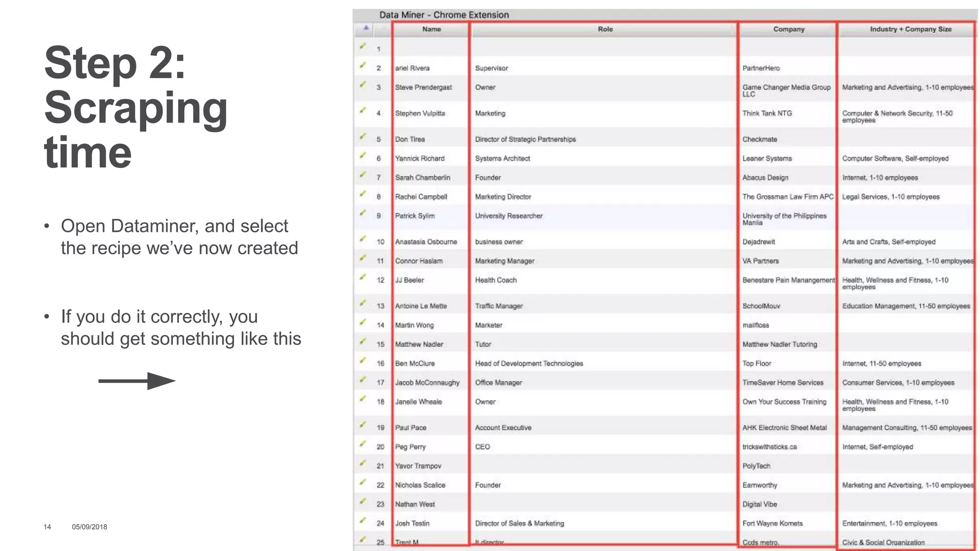980x551 pixels.
Task: Select the PartnerHero company cell
Action: pos(761,68)
